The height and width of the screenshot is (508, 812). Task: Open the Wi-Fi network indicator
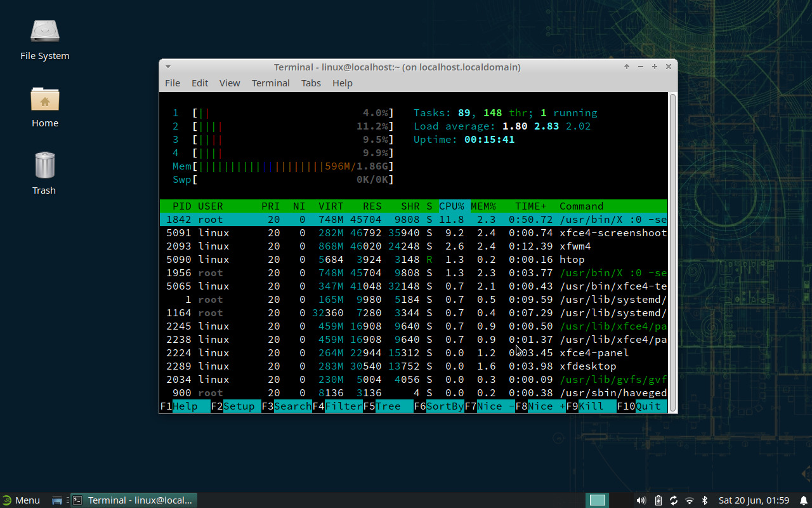click(x=689, y=500)
